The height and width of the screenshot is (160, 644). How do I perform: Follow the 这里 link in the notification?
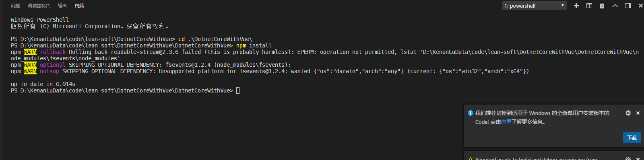click(x=506, y=122)
